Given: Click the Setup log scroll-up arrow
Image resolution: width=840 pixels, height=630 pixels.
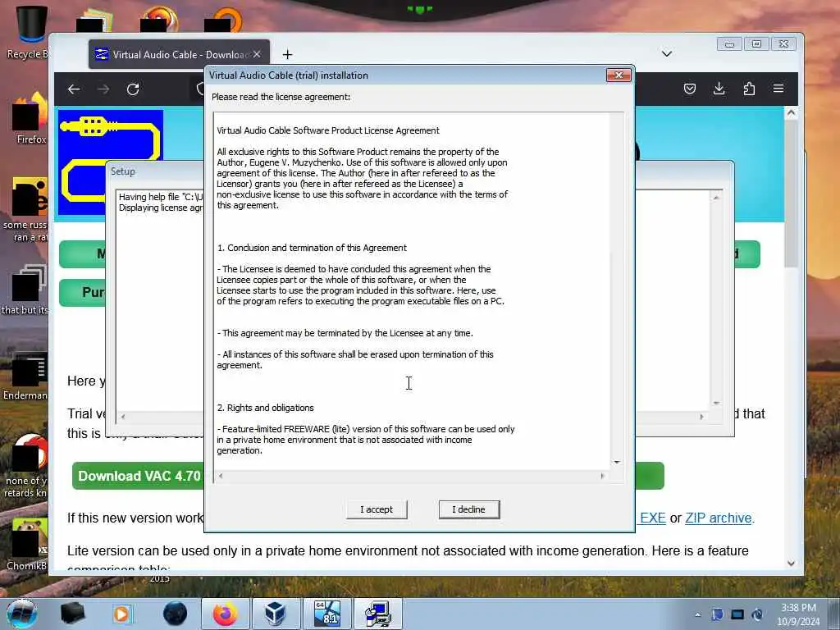Looking at the screenshot, I should click(x=716, y=198).
